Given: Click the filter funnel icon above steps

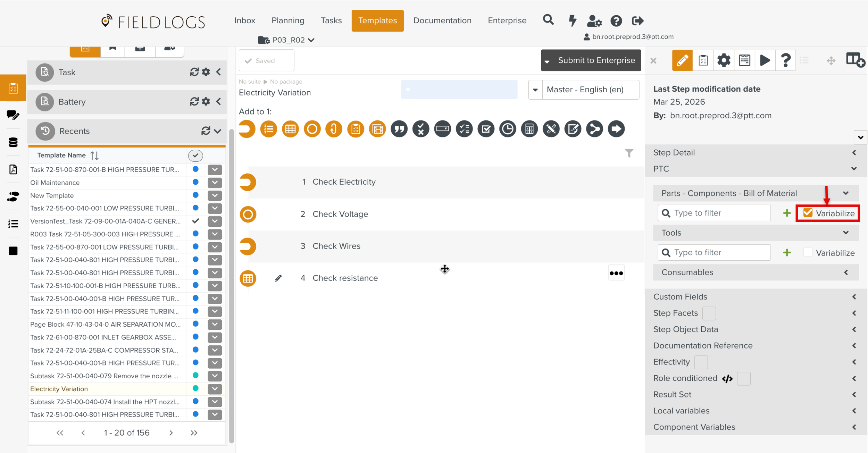Looking at the screenshot, I should 629,153.
